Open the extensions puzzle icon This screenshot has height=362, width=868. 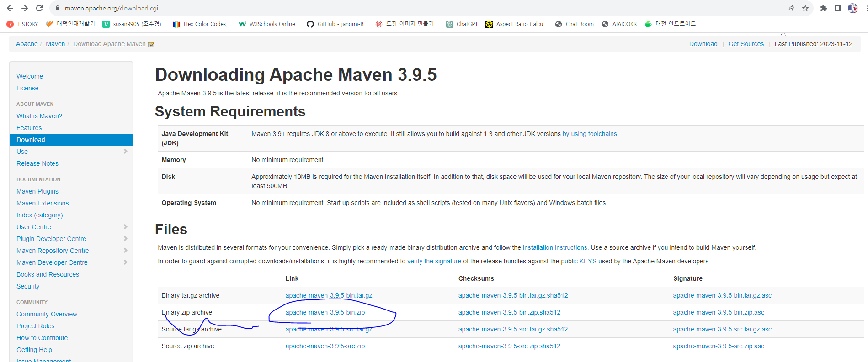824,8
